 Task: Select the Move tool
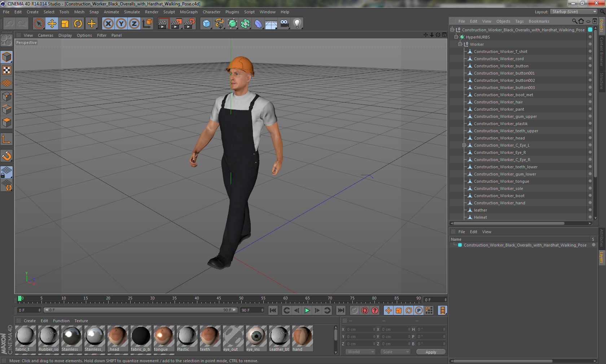(52, 23)
